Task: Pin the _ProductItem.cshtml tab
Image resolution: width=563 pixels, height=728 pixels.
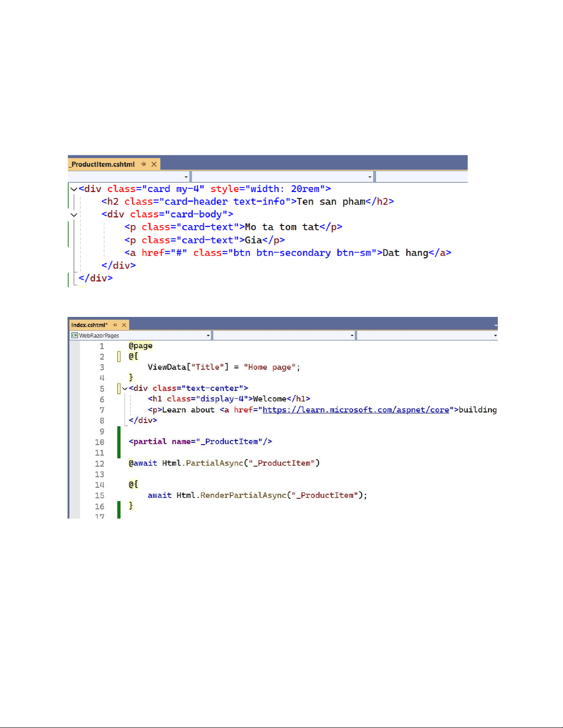Action: [143, 164]
